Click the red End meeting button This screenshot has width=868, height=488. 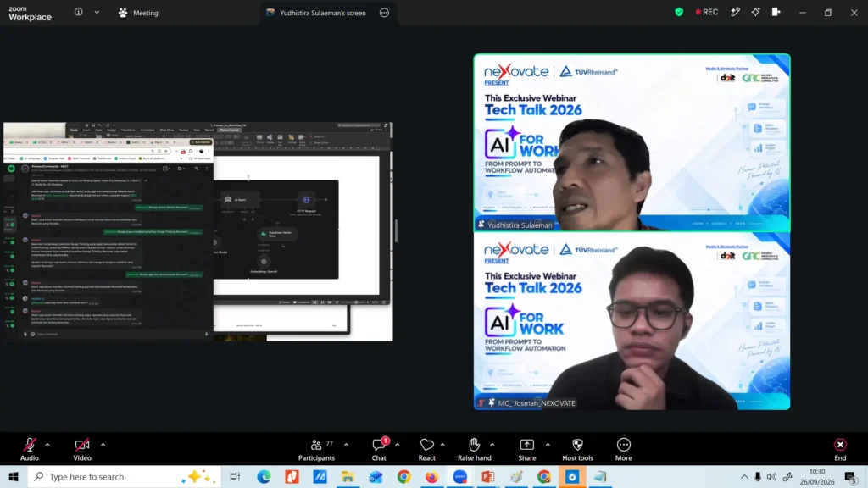[x=840, y=449]
